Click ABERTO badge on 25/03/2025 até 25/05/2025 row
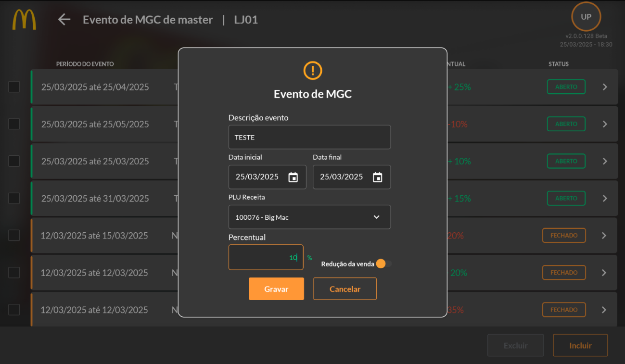625x364 pixels. [566, 124]
